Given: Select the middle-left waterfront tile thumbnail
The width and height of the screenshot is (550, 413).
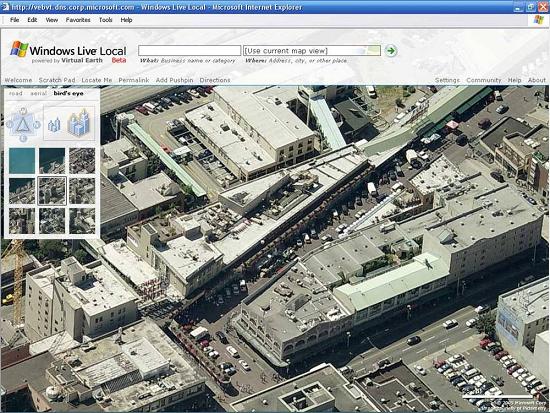Looking at the screenshot, I should (x=22, y=191).
